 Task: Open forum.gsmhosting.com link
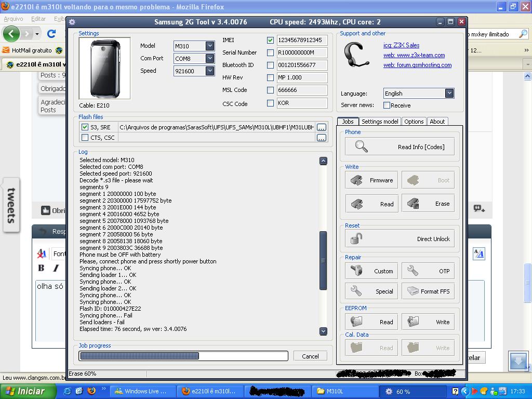point(417,65)
